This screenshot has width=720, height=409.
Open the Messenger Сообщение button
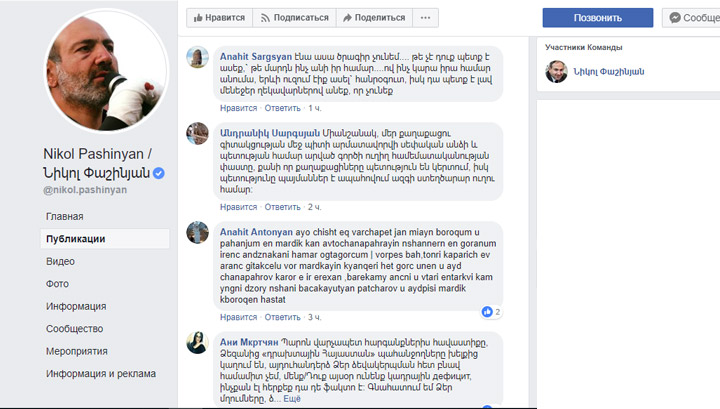[692, 18]
